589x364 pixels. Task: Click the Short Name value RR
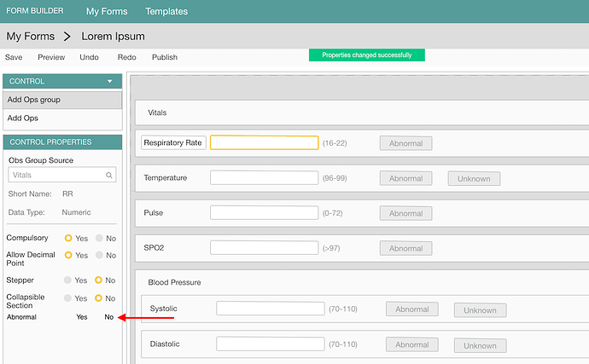click(67, 194)
